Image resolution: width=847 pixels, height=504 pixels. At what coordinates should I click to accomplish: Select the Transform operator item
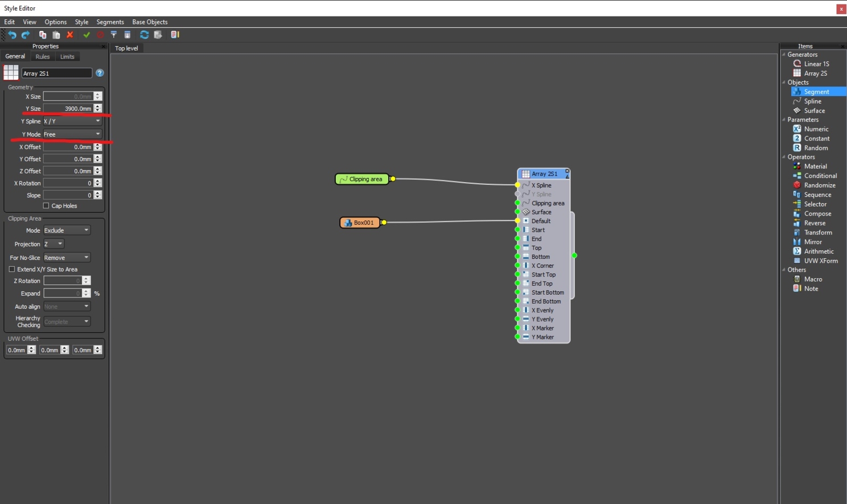coord(818,233)
